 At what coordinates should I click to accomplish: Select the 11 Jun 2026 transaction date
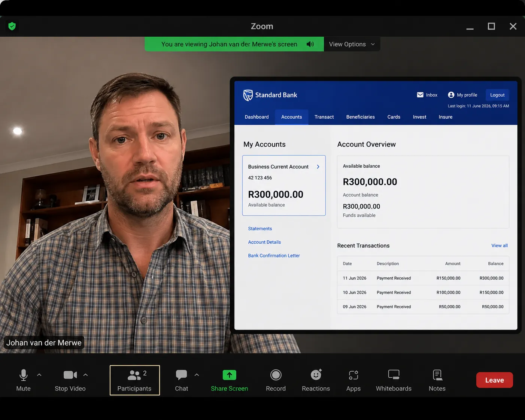point(355,278)
